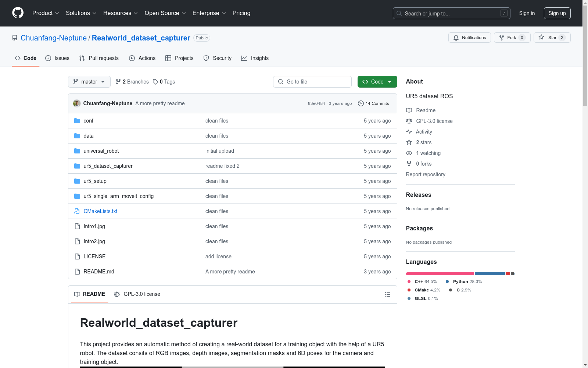Click the Chuanfang-Neptune avatar image
This screenshot has height=368, width=588.
point(77,103)
